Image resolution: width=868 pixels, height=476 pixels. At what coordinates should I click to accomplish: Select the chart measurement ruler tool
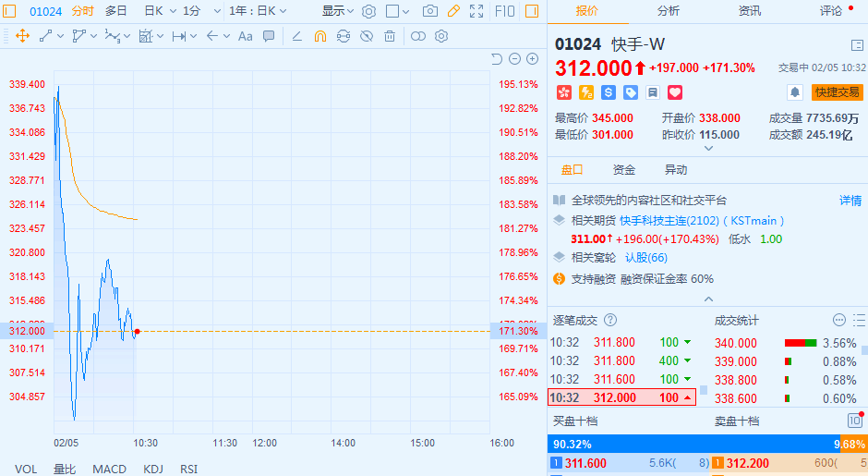[x=146, y=37]
